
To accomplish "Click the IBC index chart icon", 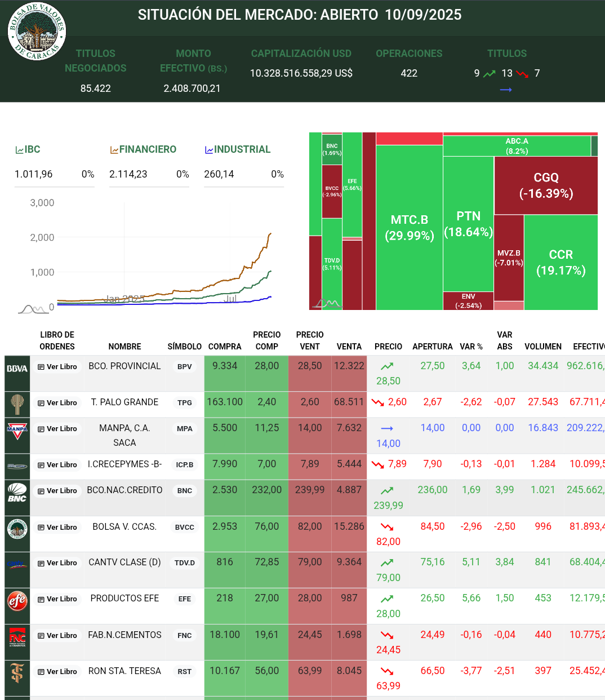I will pos(19,150).
